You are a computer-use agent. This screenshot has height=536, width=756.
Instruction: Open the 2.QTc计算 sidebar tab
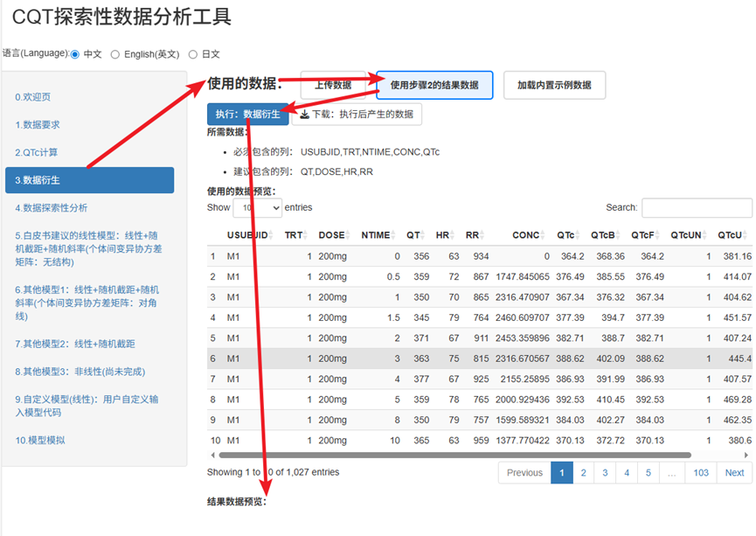(37, 152)
